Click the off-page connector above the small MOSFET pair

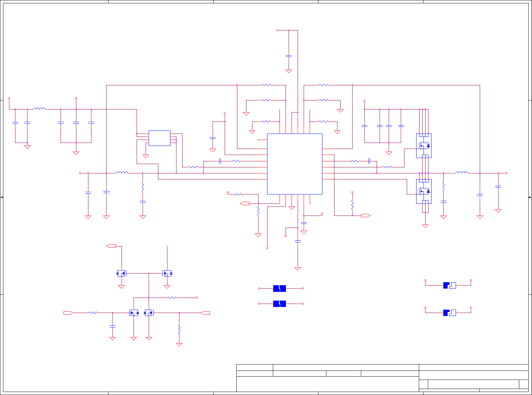[x=111, y=246]
